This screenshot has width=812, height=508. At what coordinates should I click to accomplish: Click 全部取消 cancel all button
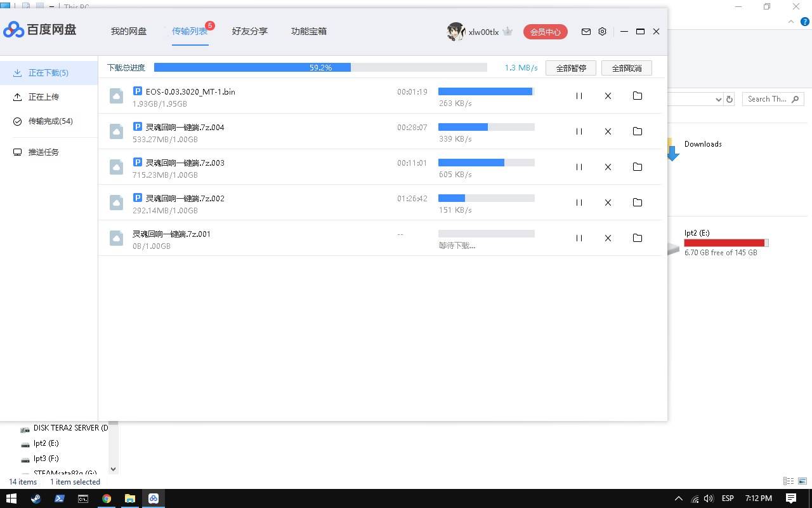[x=627, y=68]
